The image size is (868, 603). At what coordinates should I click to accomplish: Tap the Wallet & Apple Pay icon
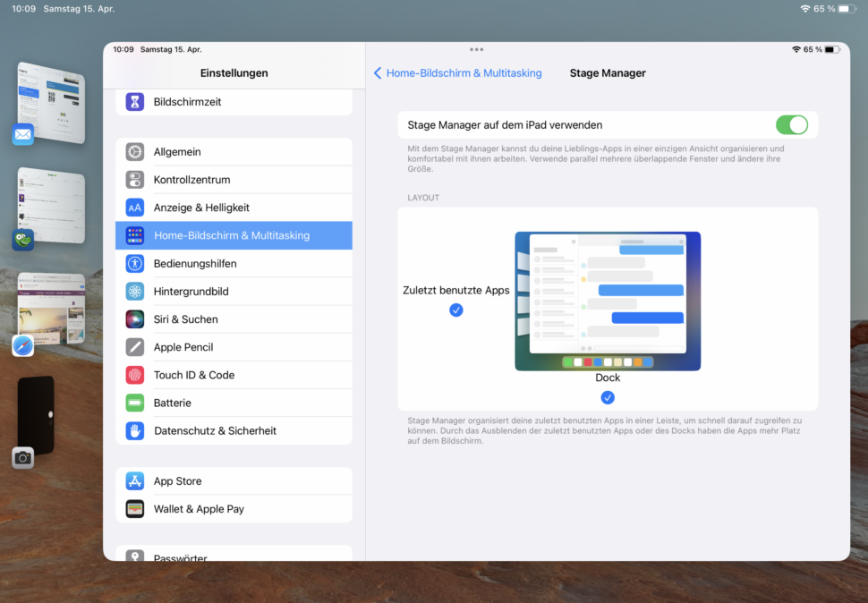point(134,509)
